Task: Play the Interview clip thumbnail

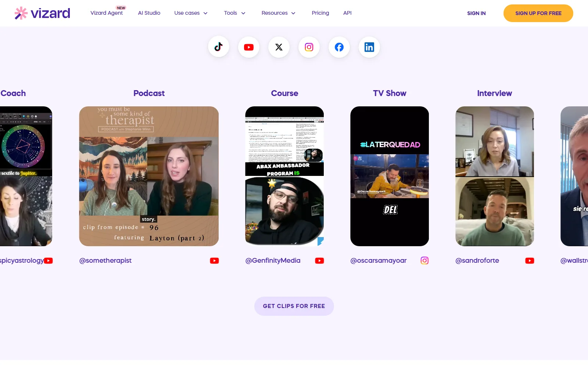Action: point(495,176)
